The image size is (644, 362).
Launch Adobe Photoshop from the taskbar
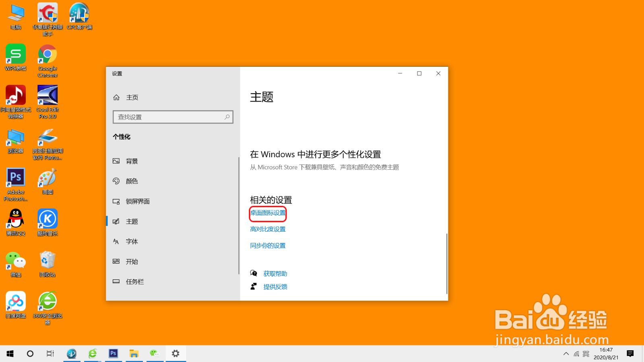114,354
